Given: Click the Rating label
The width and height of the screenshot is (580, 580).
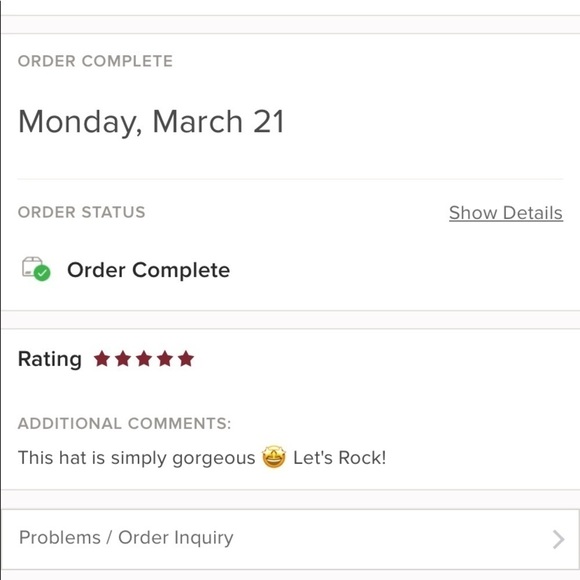Looking at the screenshot, I should pyautogui.click(x=50, y=360).
